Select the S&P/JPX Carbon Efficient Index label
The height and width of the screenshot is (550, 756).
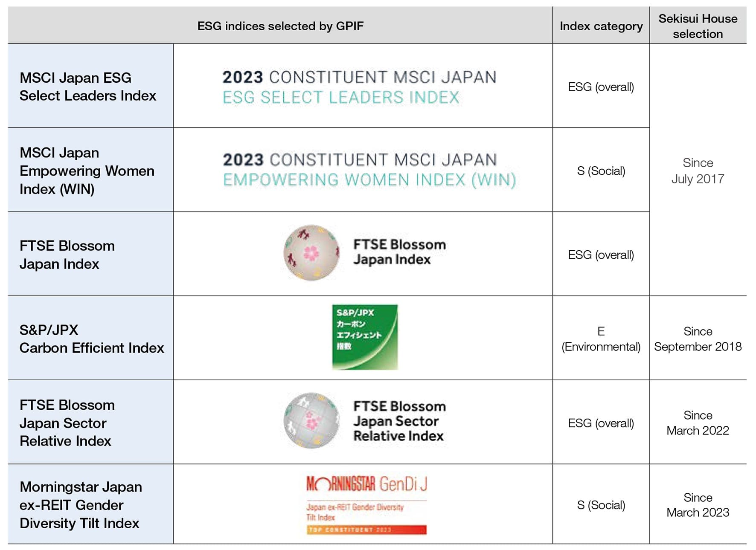[92, 339]
